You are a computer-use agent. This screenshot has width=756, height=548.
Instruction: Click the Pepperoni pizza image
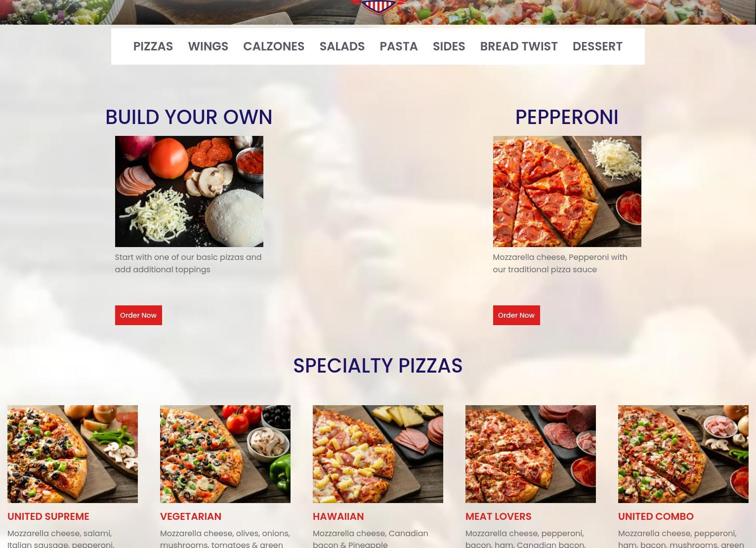point(567,192)
